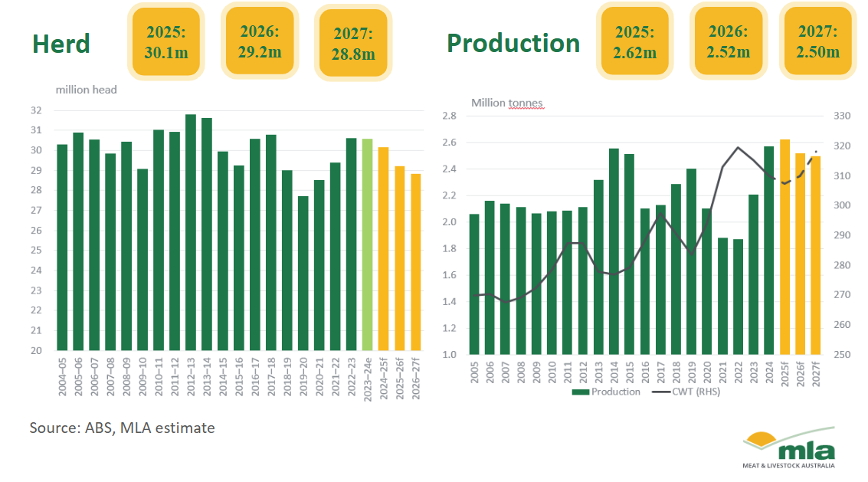Click the "Production" heading at the top
868x482 pixels.
tap(513, 43)
